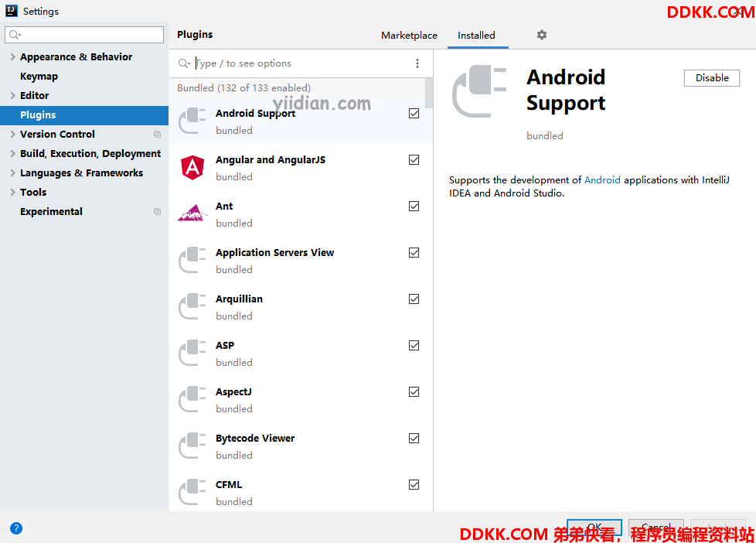This screenshot has width=756, height=543.
Task: Open the plugins gear settings icon
Action: point(541,35)
